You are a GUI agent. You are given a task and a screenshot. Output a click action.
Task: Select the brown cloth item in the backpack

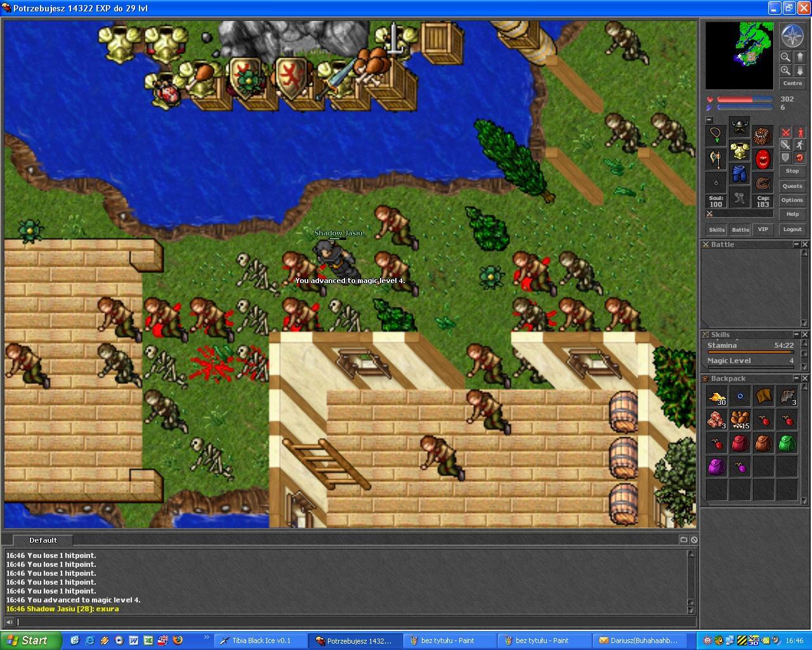point(763,397)
